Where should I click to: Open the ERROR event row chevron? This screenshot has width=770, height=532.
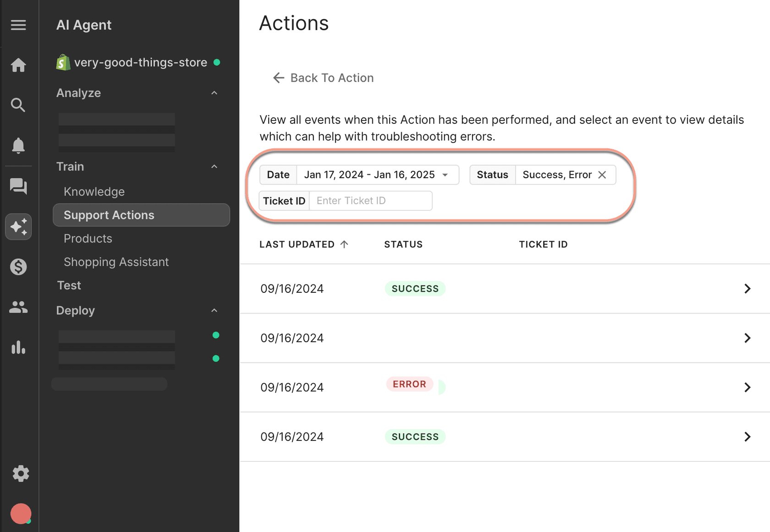coord(748,387)
